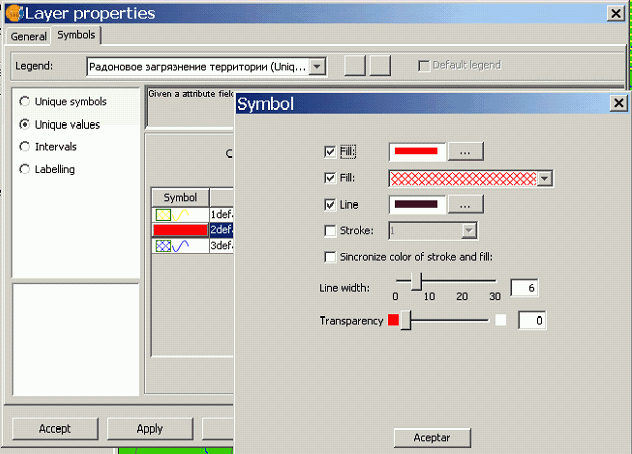The height and width of the screenshot is (454, 632).
Task: Open fill color chooser ellipsis button
Action: (x=466, y=152)
